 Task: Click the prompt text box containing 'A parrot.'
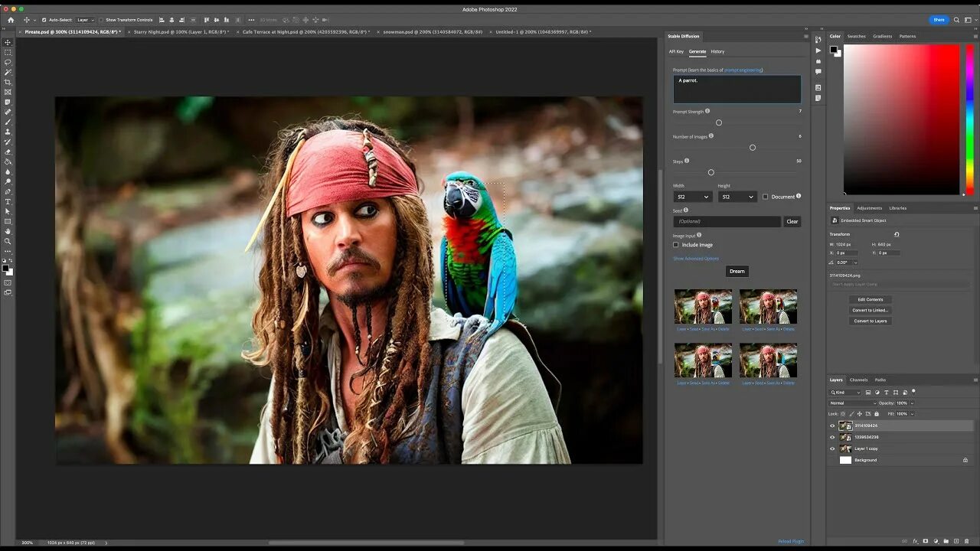737,89
